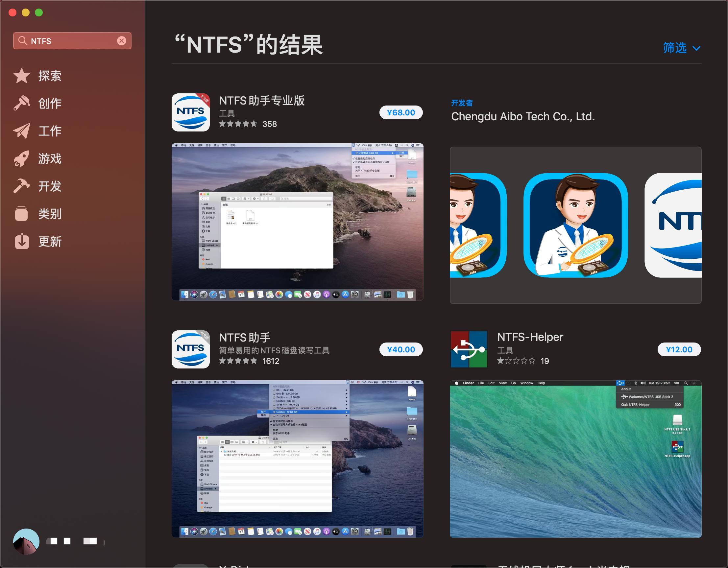
Task: Open the NTFS 助手专业版 app icon
Action: pyautogui.click(x=190, y=112)
